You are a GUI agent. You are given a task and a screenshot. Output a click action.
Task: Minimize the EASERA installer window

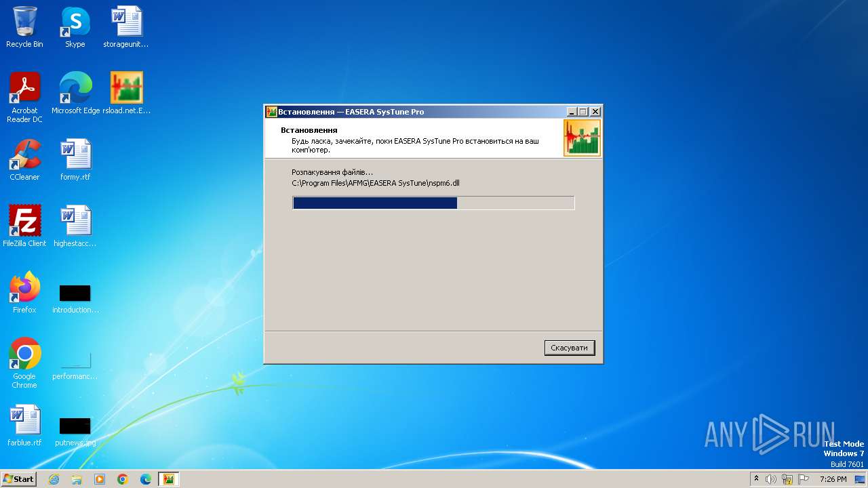pyautogui.click(x=572, y=112)
